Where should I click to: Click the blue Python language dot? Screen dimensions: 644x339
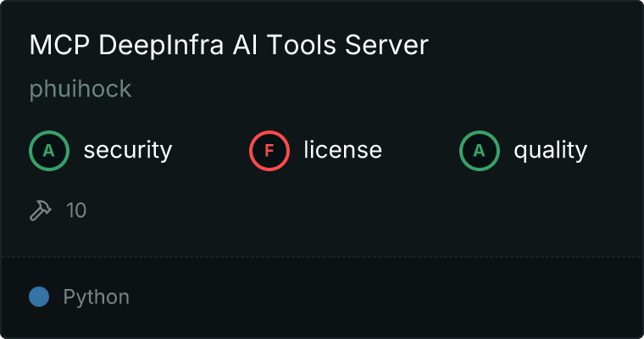point(39,297)
